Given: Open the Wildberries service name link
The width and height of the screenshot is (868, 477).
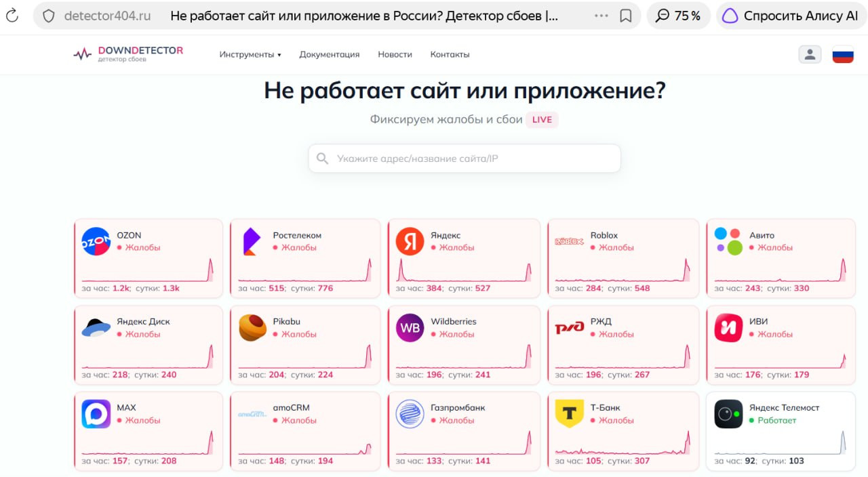Looking at the screenshot, I should point(454,321).
